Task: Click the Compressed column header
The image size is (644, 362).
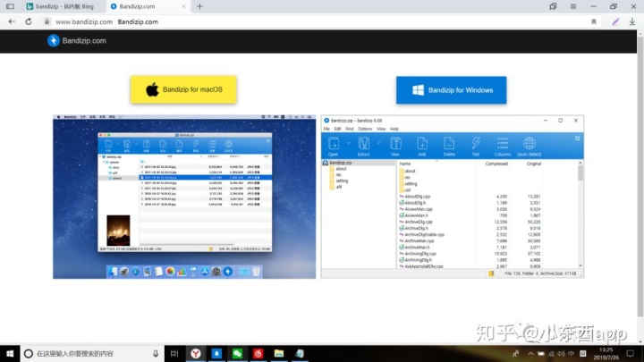Action: 496,164
